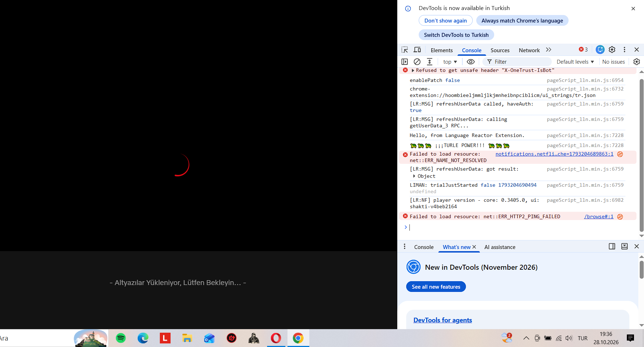The height and width of the screenshot is (347, 644).
Task: Toggle the live expression eye icon
Action: 471,62
